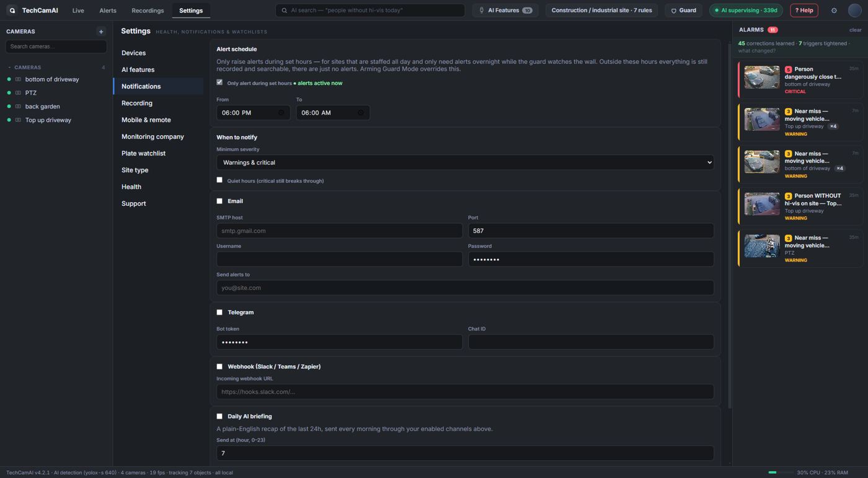
Task: Open the Plate watchlist settings section
Action: [158, 154]
